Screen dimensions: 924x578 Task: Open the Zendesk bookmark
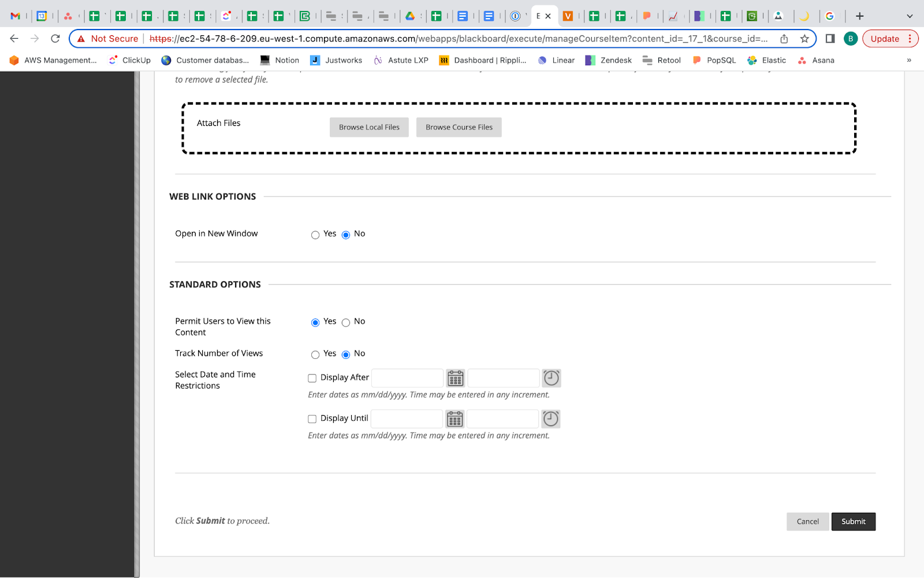[x=609, y=60]
